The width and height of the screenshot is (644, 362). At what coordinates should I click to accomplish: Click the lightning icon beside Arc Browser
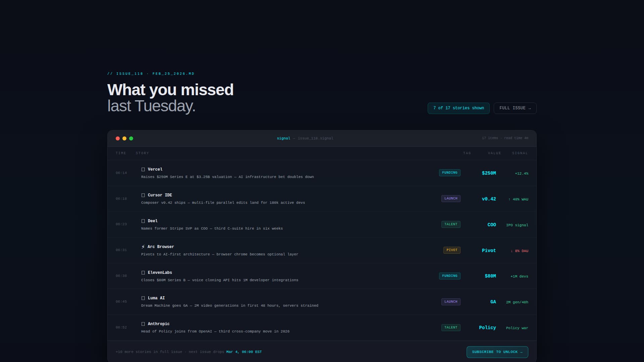[143, 247]
